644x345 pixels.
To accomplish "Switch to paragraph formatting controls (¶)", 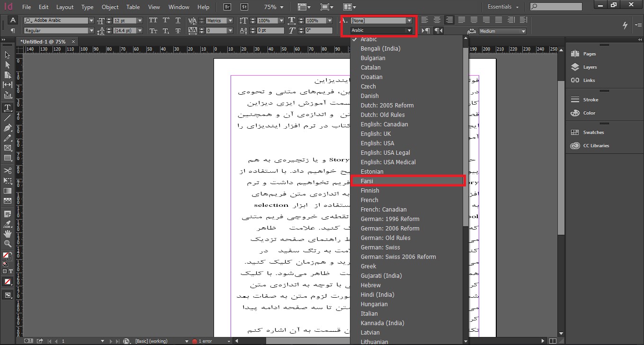I will tap(13, 31).
